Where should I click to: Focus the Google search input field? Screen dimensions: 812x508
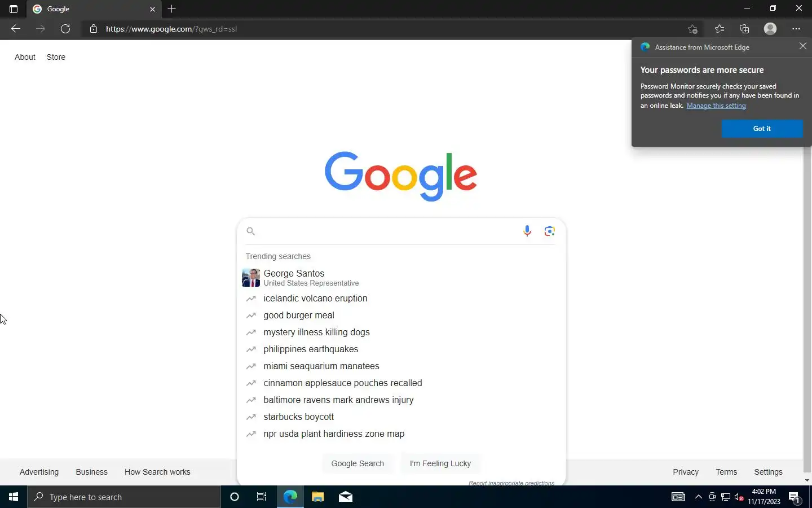[x=389, y=231]
